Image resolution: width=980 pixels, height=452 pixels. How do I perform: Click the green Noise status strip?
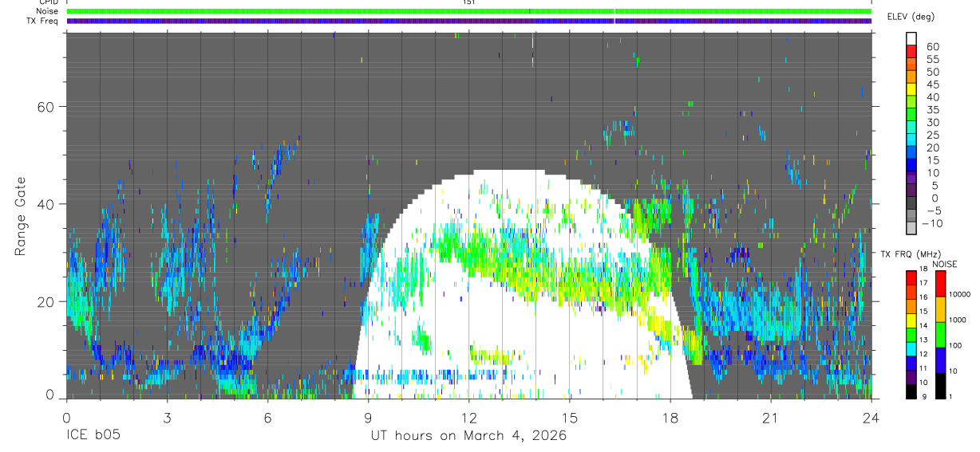click(469, 11)
